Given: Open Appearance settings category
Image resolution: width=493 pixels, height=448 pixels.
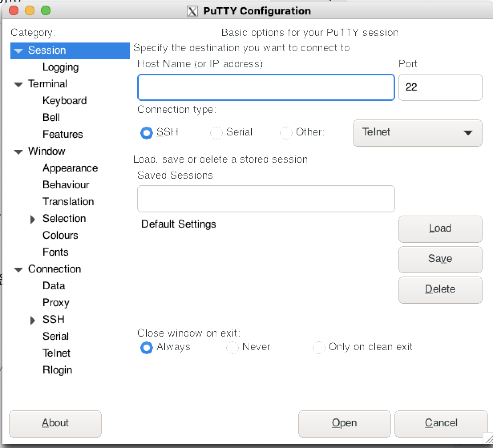Looking at the screenshot, I should pyautogui.click(x=70, y=168).
